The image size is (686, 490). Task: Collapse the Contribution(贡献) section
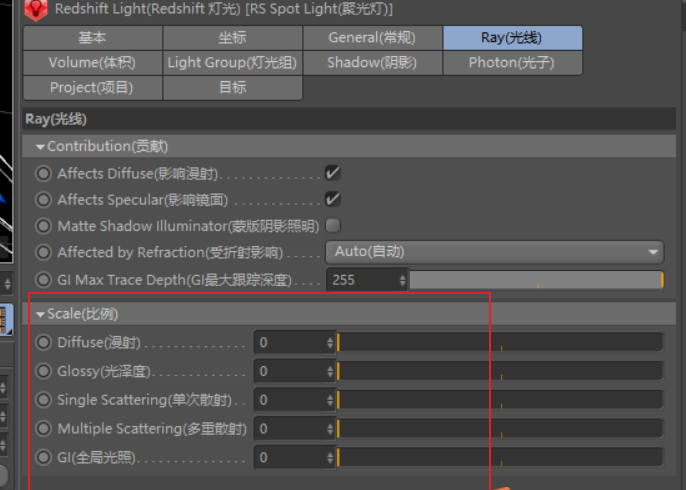pos(40,147)
